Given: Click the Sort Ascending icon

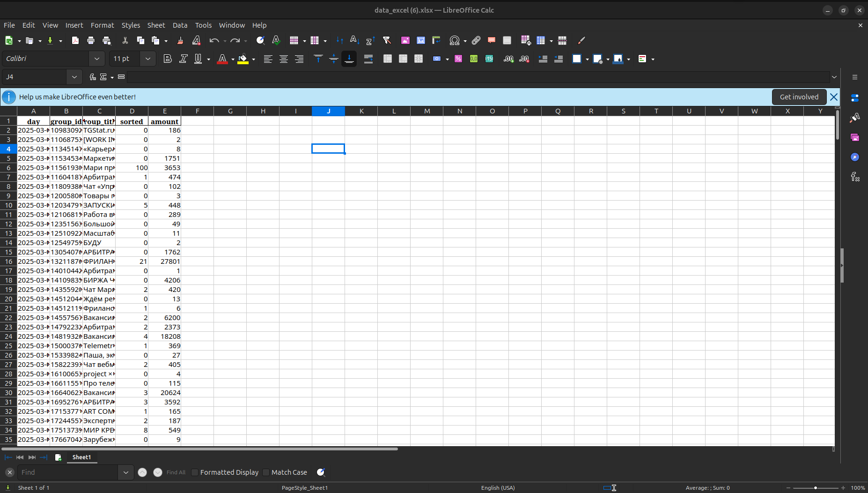Looking at the screenshot, I should (x=354, y=41).
